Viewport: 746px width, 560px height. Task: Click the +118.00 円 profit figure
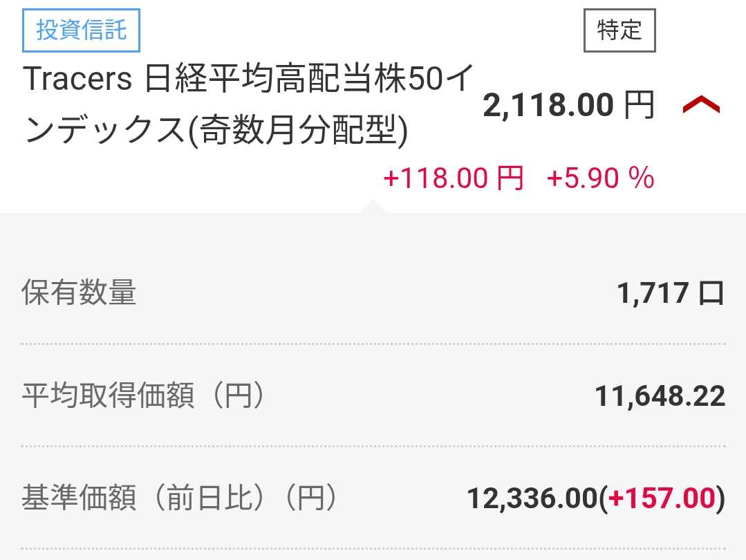tap(453, 178)
